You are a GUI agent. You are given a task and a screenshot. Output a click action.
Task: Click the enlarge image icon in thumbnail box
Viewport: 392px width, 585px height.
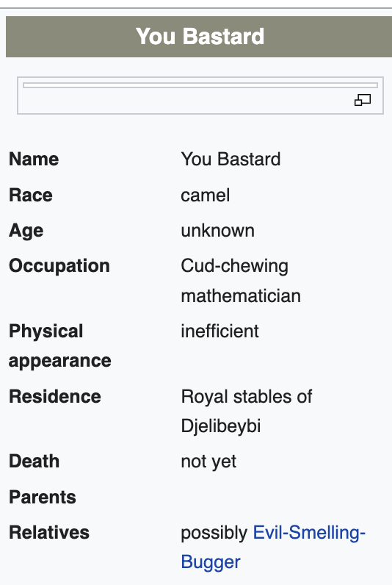pyautogui.click(x=362, y=100)
